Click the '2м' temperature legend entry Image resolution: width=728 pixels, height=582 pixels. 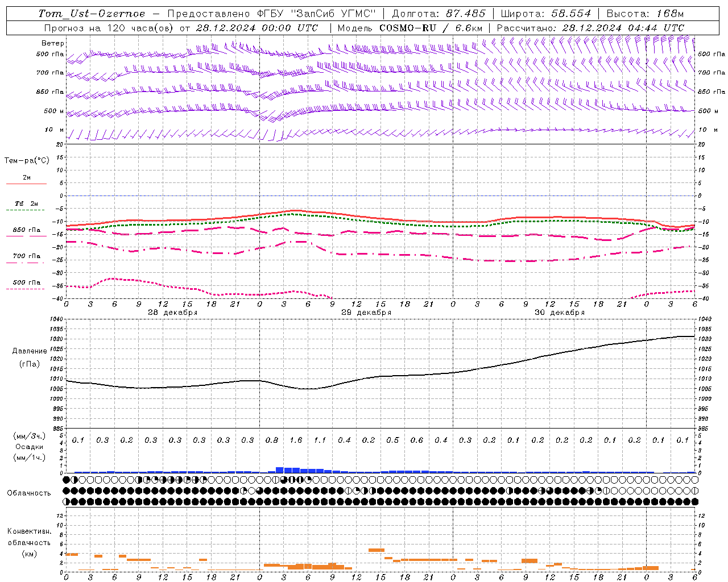[26, 177]
